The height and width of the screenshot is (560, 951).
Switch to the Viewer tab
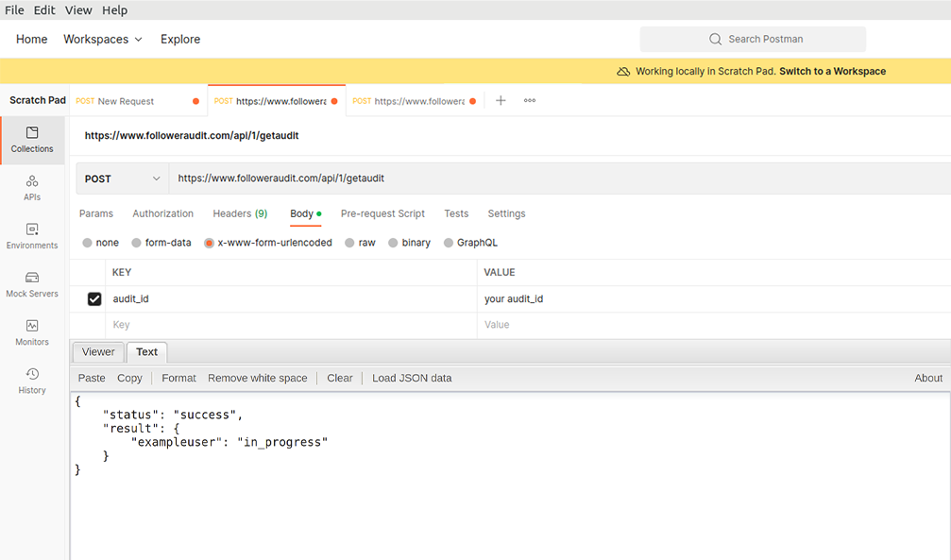(98, 352)
